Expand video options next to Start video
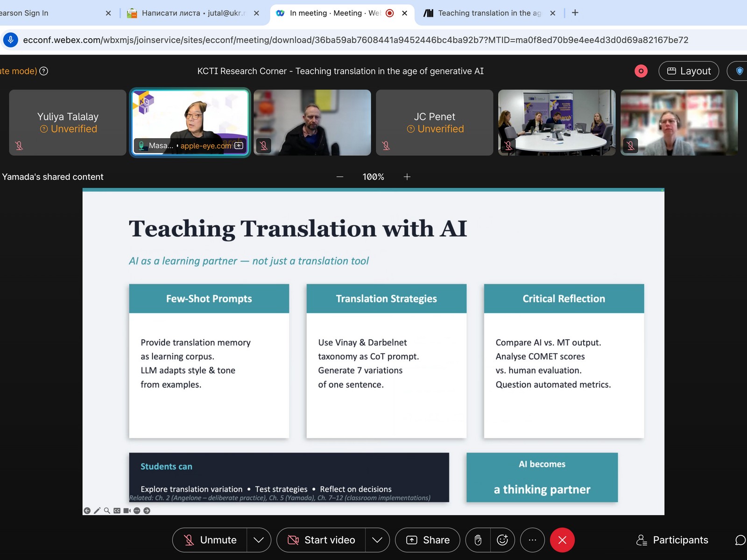This screenshot has height=560, width=747. coord(377,540)
